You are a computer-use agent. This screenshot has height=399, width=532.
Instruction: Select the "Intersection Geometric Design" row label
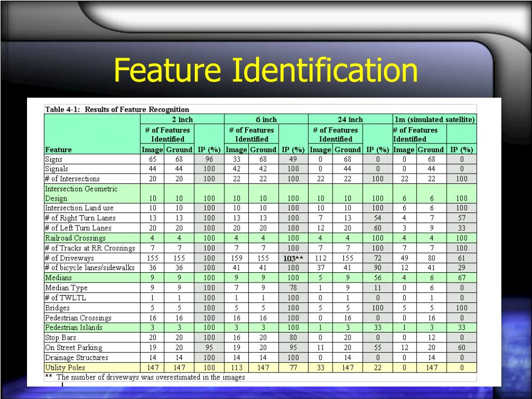coord(82,193)
